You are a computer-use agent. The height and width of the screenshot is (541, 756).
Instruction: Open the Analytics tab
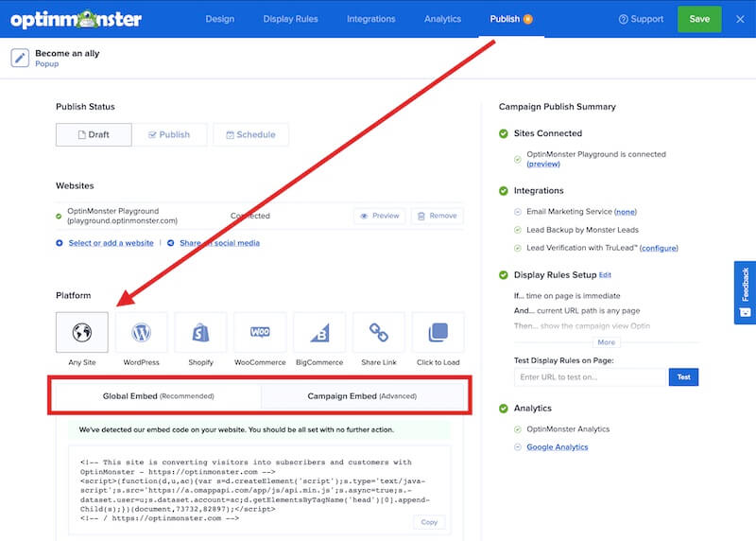click(x=442, y=19)
